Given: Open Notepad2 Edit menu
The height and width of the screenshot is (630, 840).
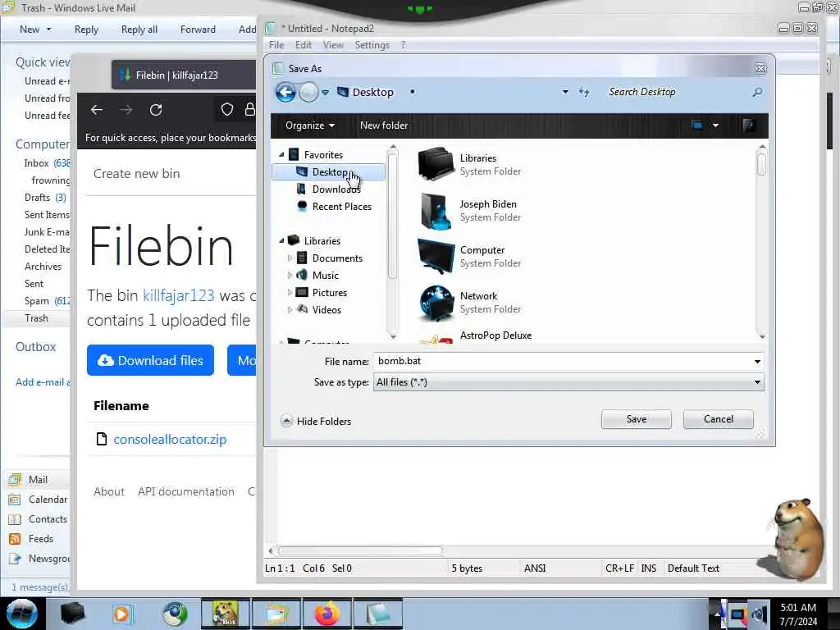Looking at the screenshot, I should pyautogui.click(x=304, y=45).
